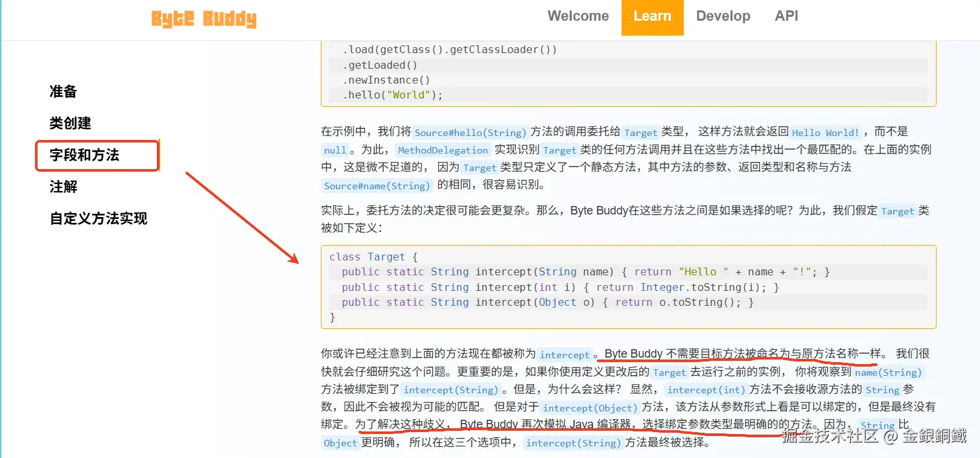Open the 类创建 sidebar link
Viewport: 980px width, 458px height.
click(x=71, y=123)
